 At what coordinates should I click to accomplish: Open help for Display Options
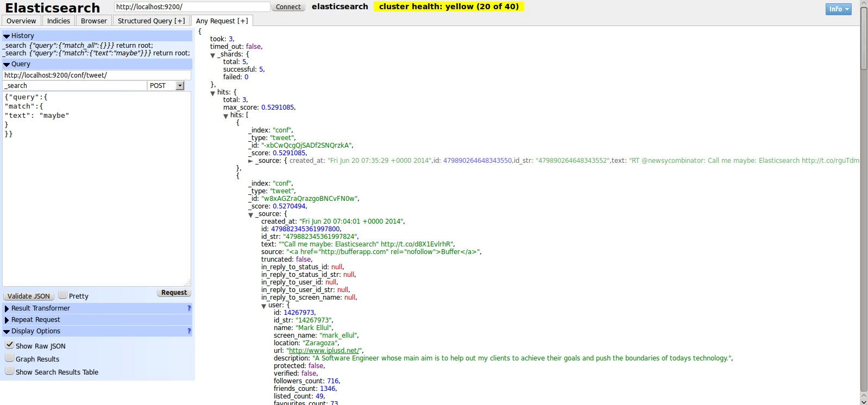click(x=189, y=331)
